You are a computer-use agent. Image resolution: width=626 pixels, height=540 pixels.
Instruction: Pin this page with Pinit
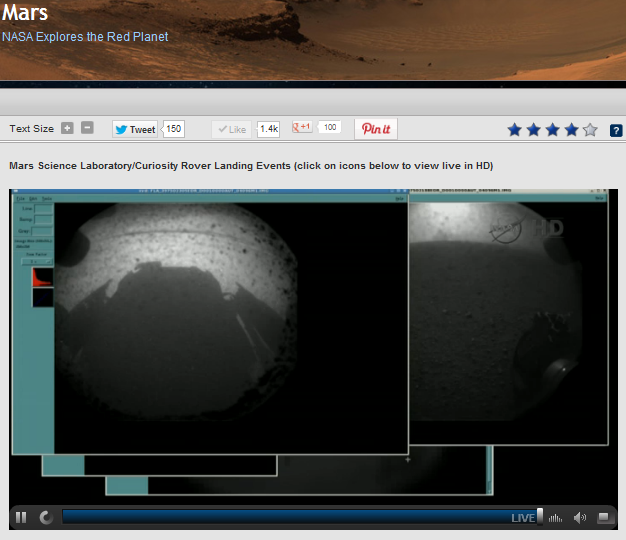point(376,129)
